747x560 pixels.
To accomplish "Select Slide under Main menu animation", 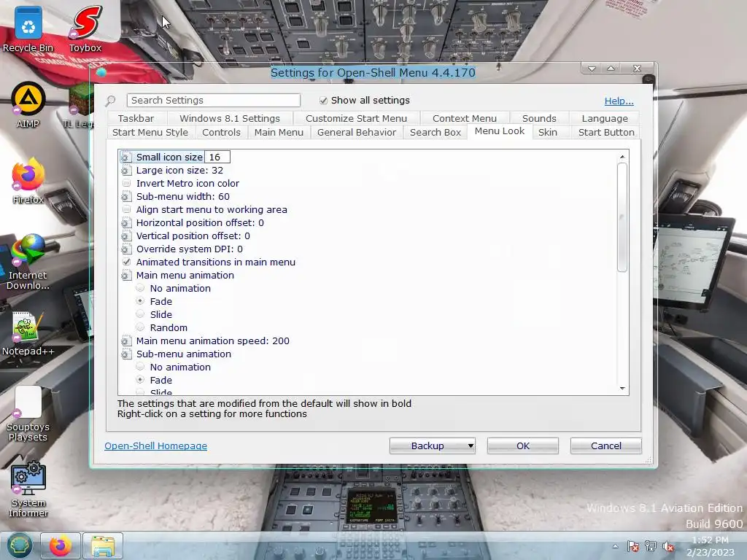I will pyautogui.click(x=140, y=314).
